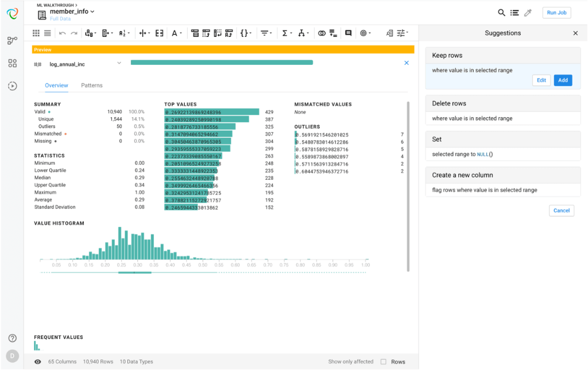Open the log_annual_inc column dropdown chevron
The image size is (588, 370).
(x=119, y=63)
